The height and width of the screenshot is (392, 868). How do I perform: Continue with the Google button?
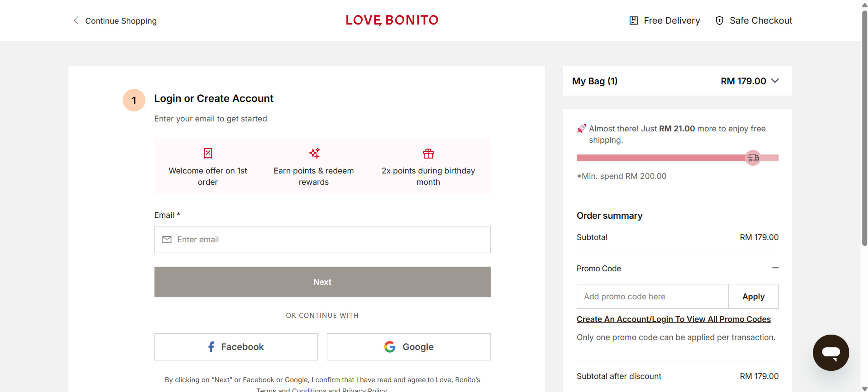tap(408, 347)
